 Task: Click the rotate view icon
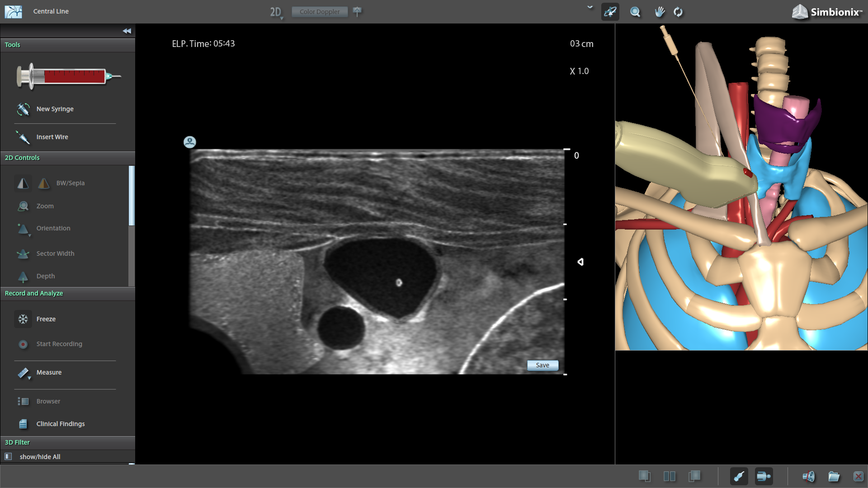678,12
